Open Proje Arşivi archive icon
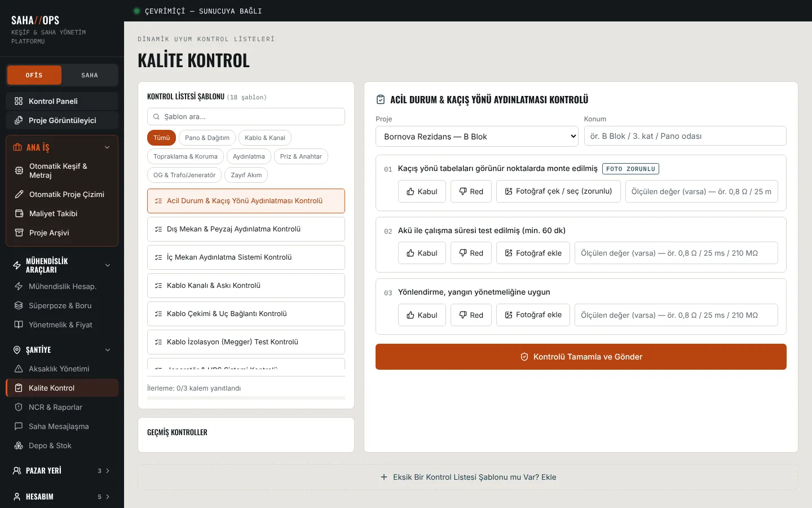 click(x=19, y=233)
